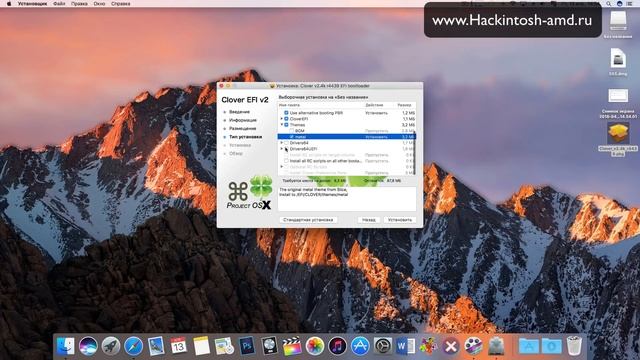Open the purple X app in dock
This screenshot has width=640, height=360.
[451, 346]
